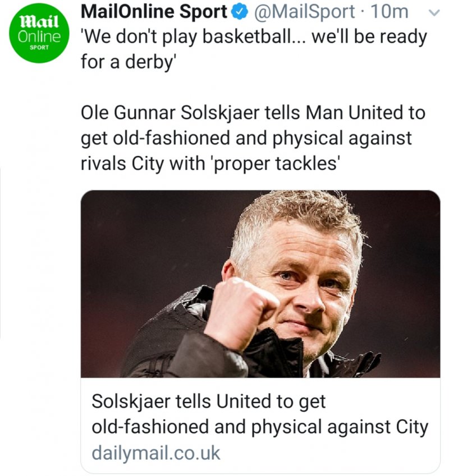Click "old-fashioned and physical against City" headline line
Viewport: 449px width, 476px height.
[x=259, y=427]
